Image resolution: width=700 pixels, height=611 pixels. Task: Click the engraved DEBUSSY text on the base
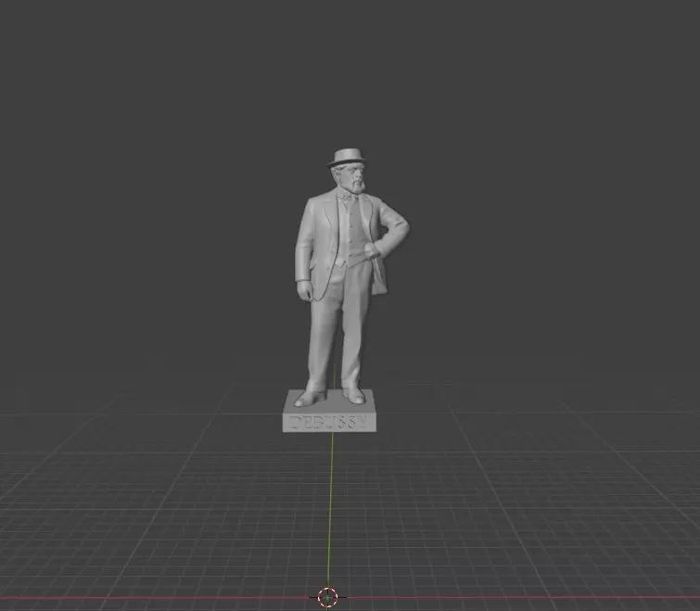pyautogui.click(x=329, y=422)
